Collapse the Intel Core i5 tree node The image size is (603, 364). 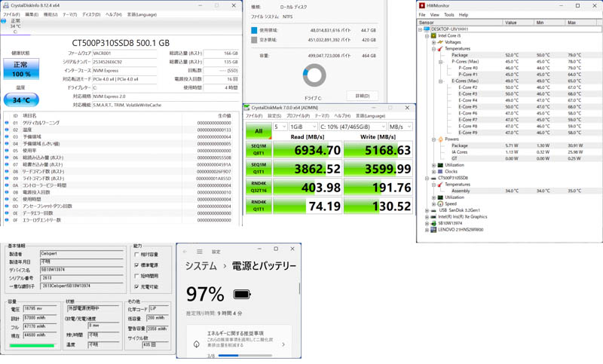(427, 35)
